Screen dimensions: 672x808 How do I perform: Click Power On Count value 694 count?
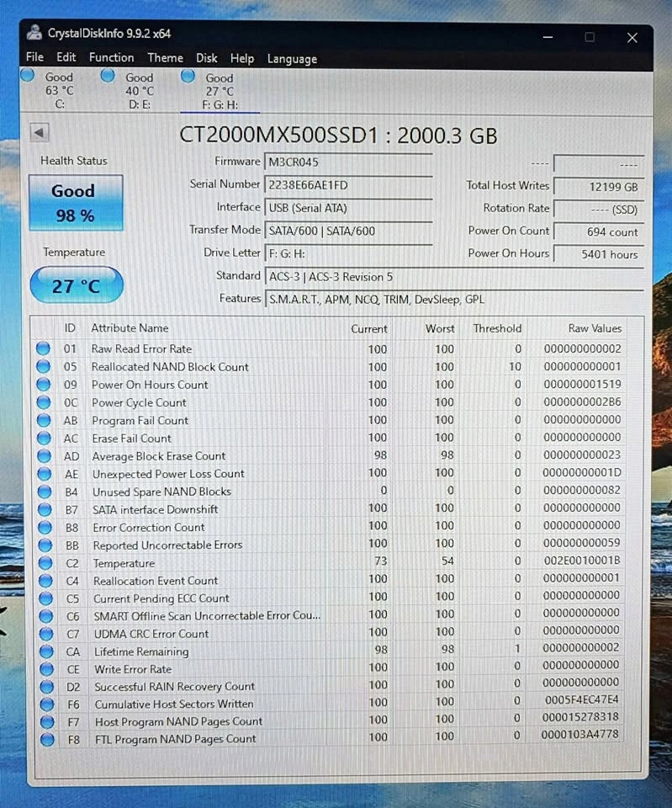(598, 232)
